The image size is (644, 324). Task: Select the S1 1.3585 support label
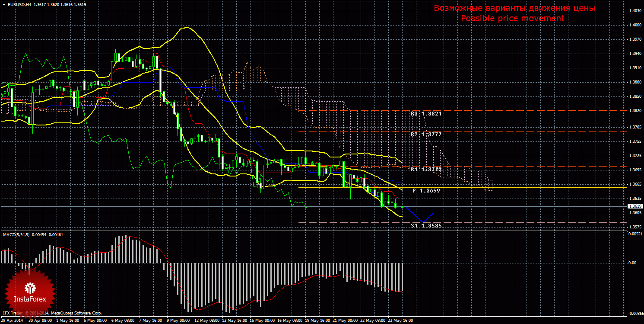pos(426,226)
